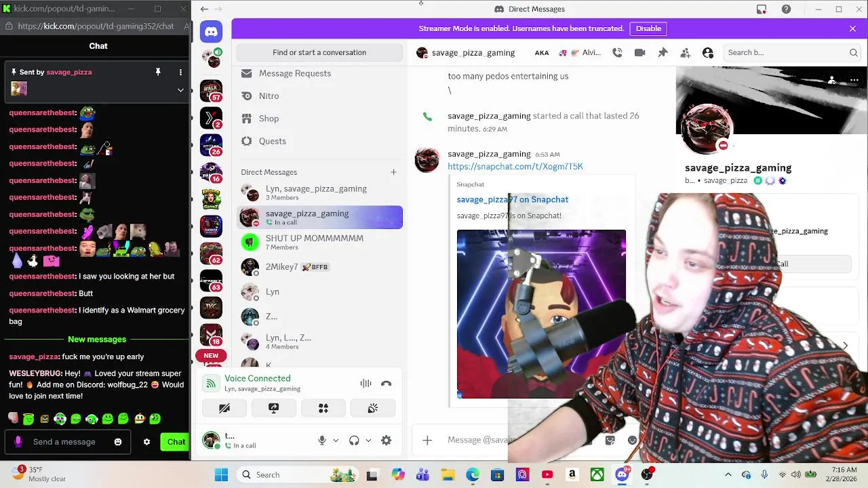The image size is (868, 488).
Task: Open server with 57 notifications badge
Action: (211, 90)
